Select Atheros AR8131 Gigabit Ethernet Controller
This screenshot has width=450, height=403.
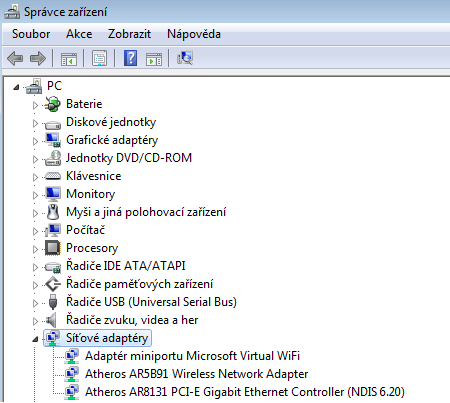245,392
